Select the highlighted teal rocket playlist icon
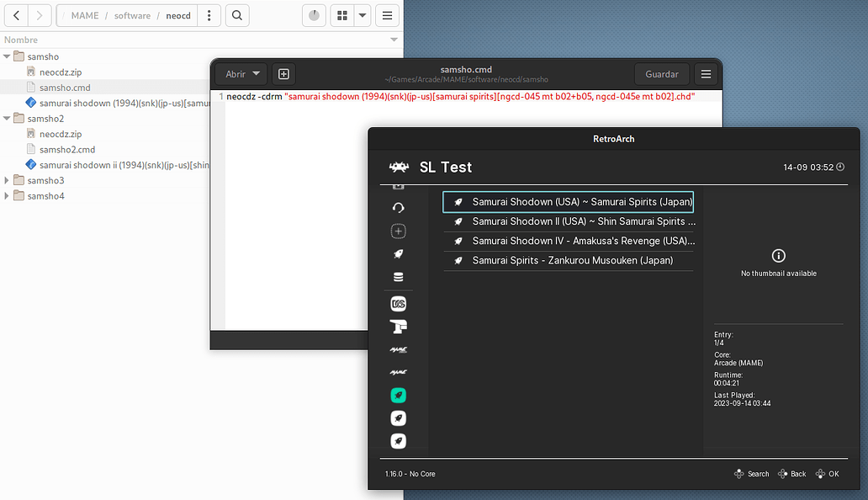Viewport: 868px width, 500px height. (398, 395)
